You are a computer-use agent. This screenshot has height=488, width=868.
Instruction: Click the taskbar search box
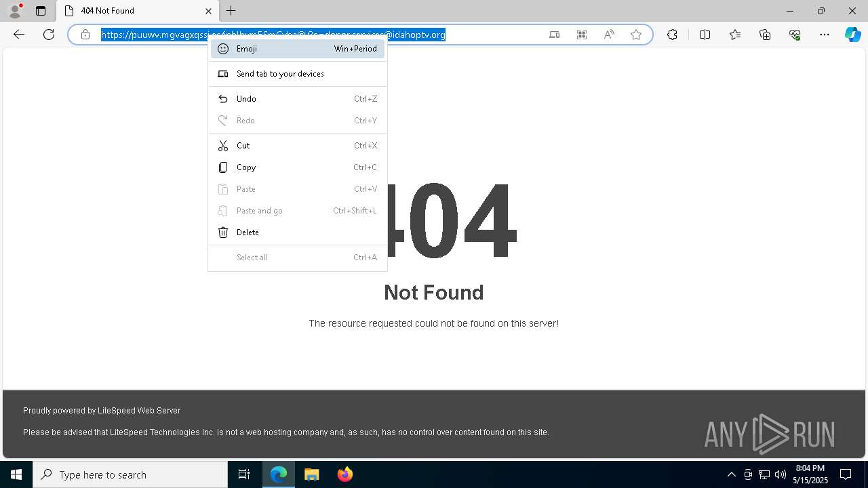(130, 474)
